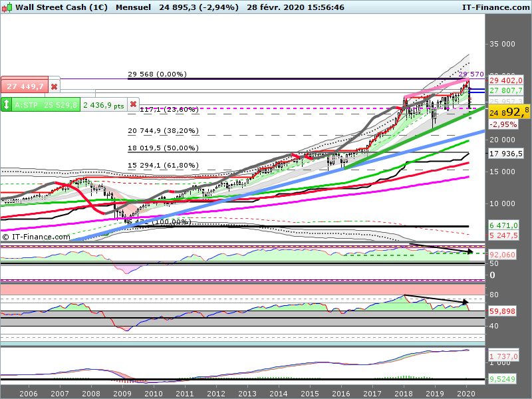Click the 2 436,9 pts distance label

pyautogui.click(x=104, y=104)
